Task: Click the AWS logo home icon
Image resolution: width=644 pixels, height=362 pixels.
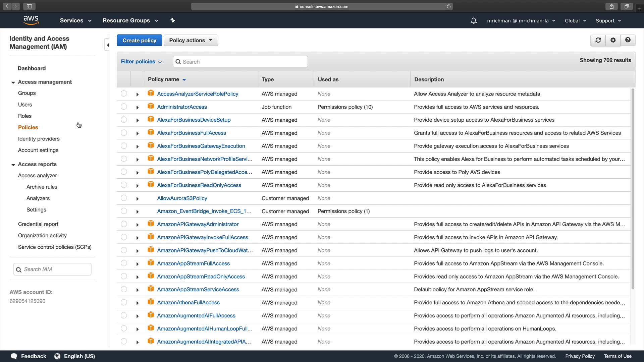Action: pos(31,20)
